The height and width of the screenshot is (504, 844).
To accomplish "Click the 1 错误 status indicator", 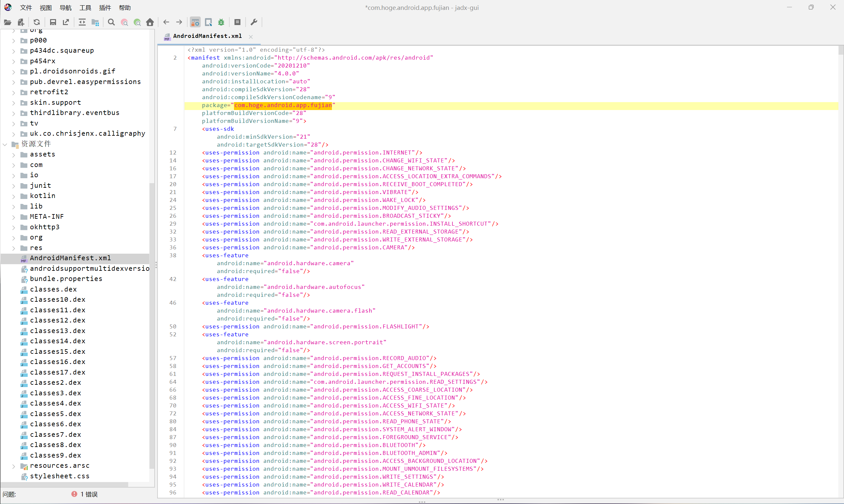I will click(x=85, y=494).
